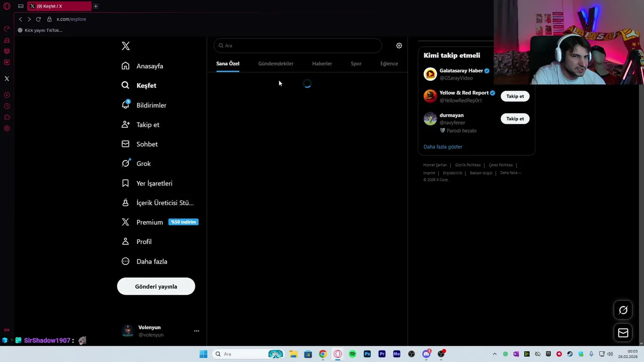Switch to the Spor tab
This screenshot has width=644, height=362.
click(356, 64)
